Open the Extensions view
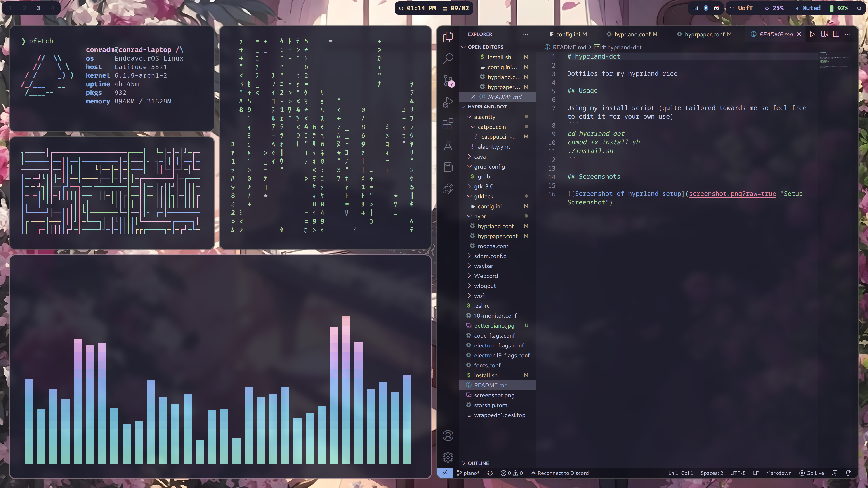Image resolution: width=868 pixels, height=488 pixels. tap(448, 124)
